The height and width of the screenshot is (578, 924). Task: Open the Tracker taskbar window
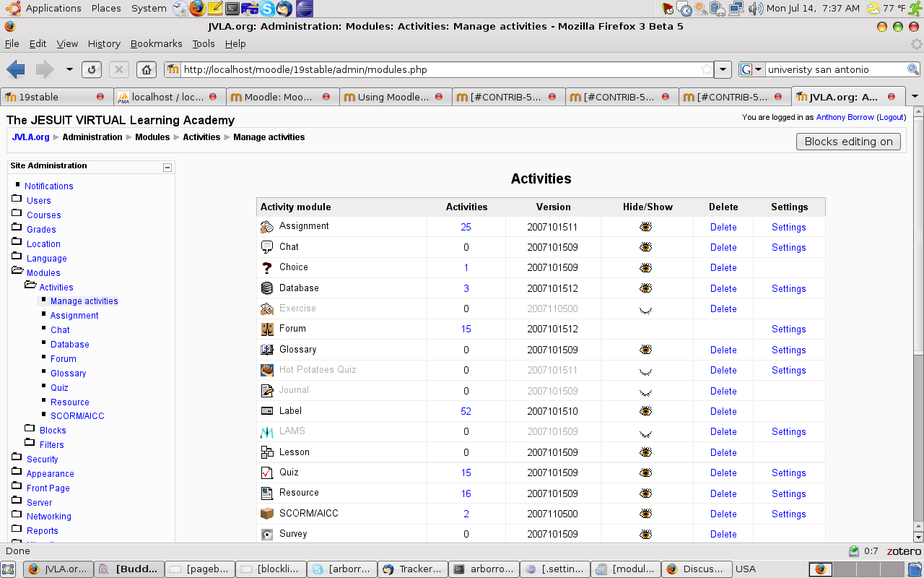coord(413,569)
